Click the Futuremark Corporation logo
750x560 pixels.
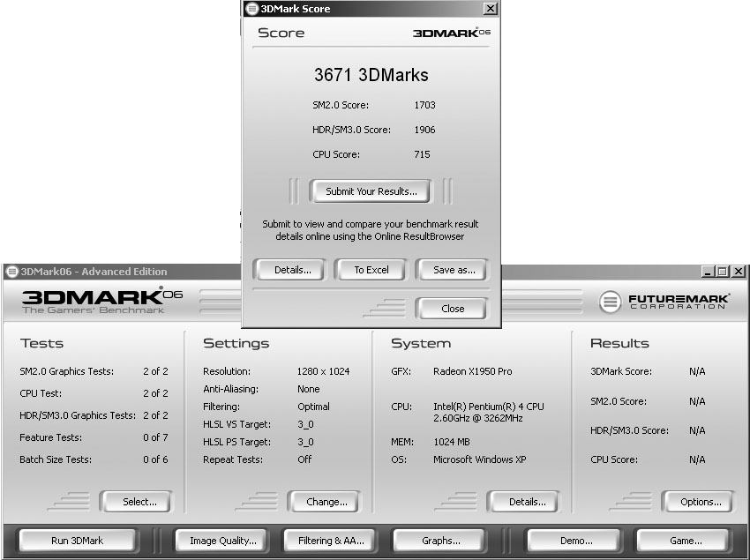(x=664, y=302)
